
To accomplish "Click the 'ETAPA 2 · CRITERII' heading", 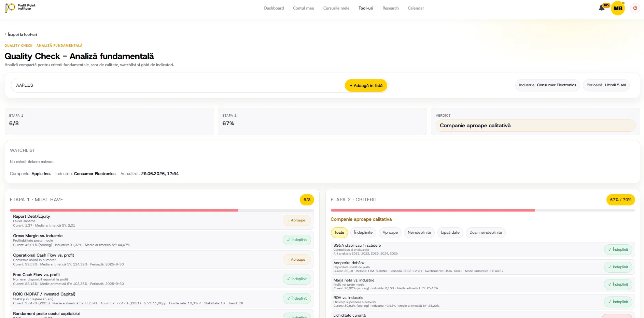I will click(353, 200).
